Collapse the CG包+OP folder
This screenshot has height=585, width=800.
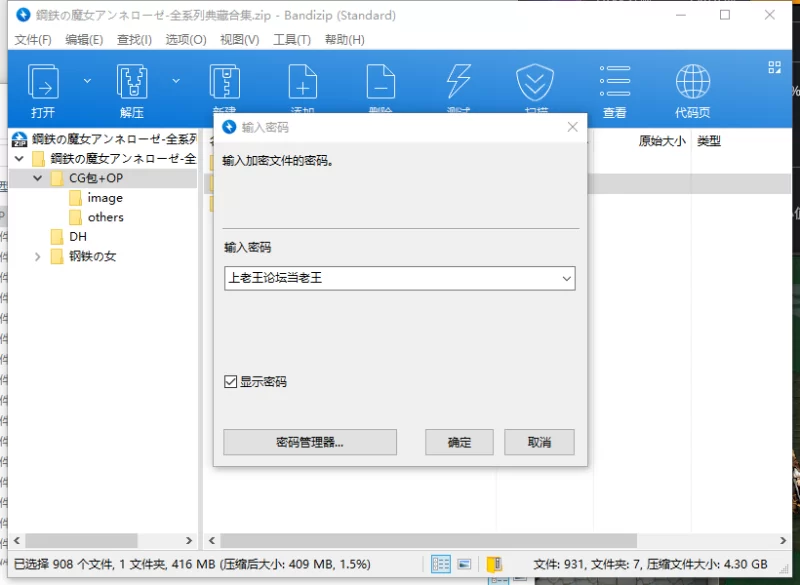(x=37, y=178)
